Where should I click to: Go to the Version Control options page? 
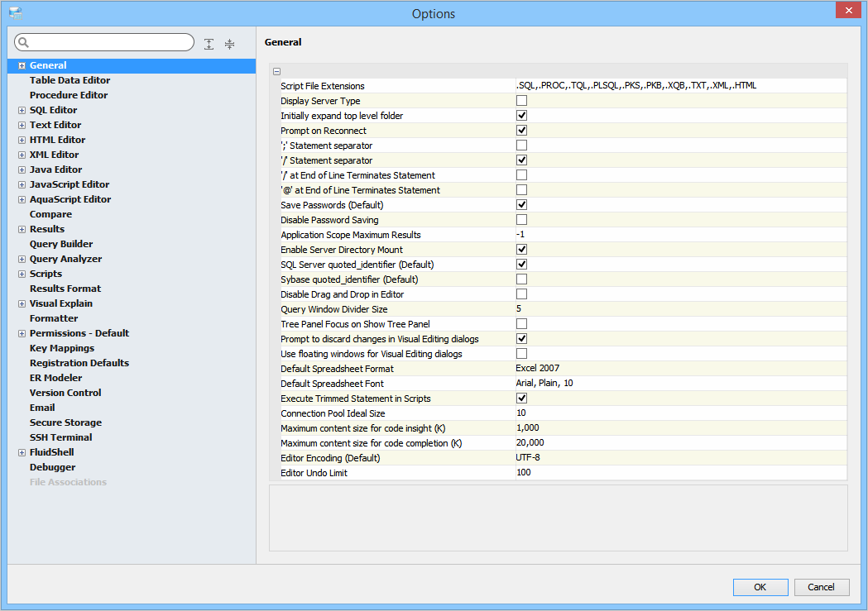(65, 393)
